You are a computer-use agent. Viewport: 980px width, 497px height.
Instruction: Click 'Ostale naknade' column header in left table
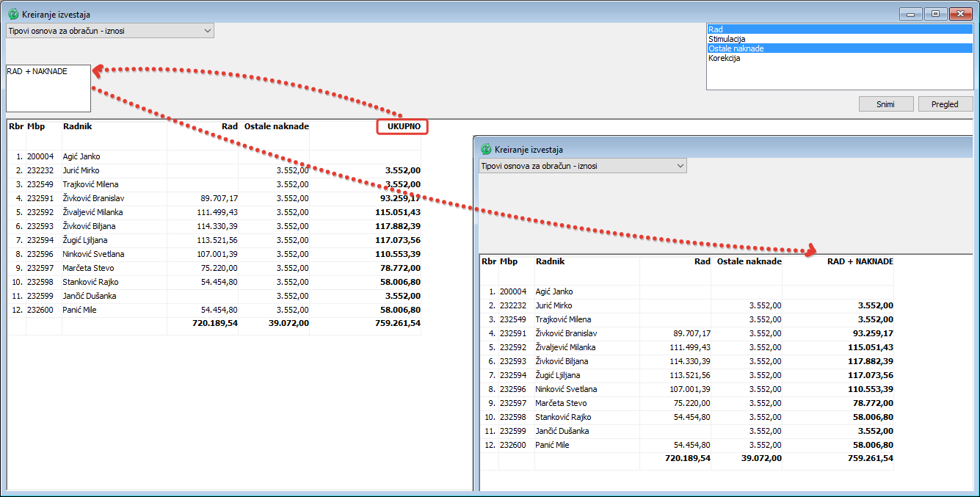[x=276, y=126]
